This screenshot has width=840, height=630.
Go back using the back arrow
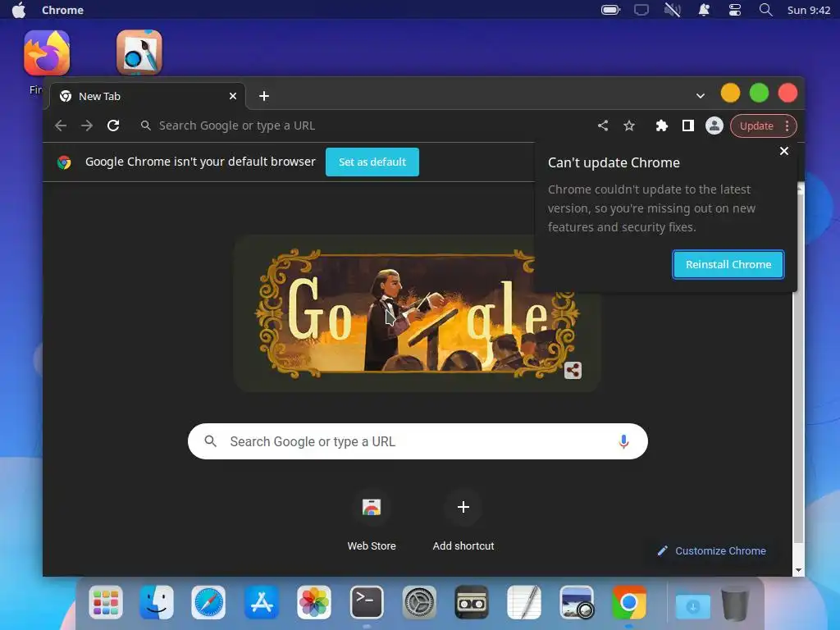pyautogui.click(x=61, y=126)
